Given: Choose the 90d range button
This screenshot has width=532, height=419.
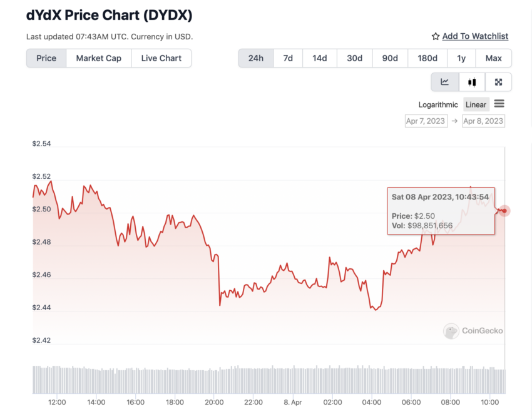Looking at the screenshot, I should coord(390,58).
